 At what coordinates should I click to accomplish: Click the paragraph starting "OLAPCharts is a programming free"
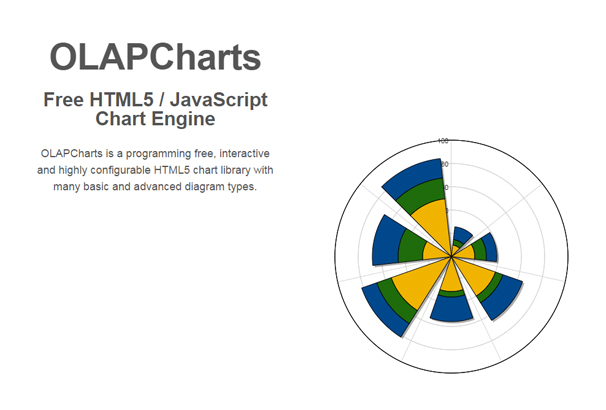[155, 170]
